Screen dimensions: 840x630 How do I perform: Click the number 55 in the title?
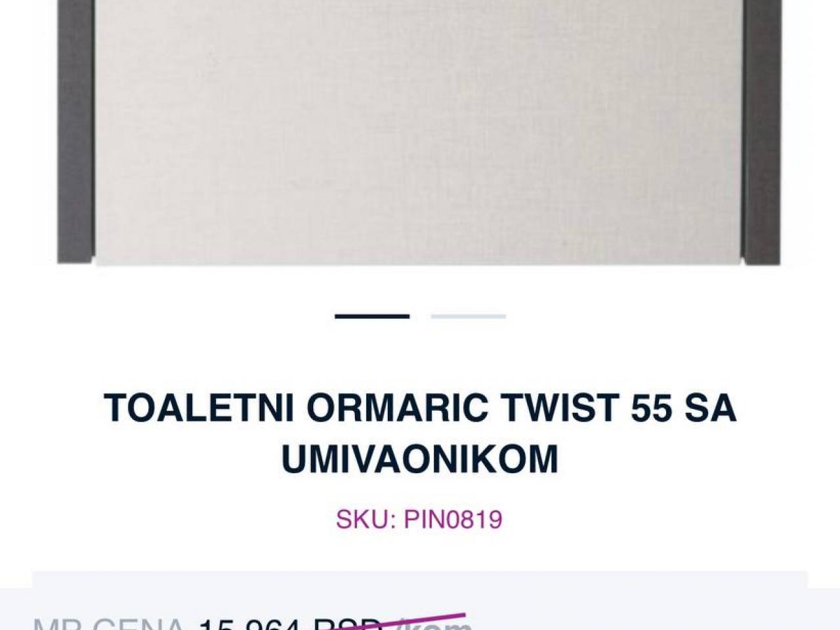(652, 408)
